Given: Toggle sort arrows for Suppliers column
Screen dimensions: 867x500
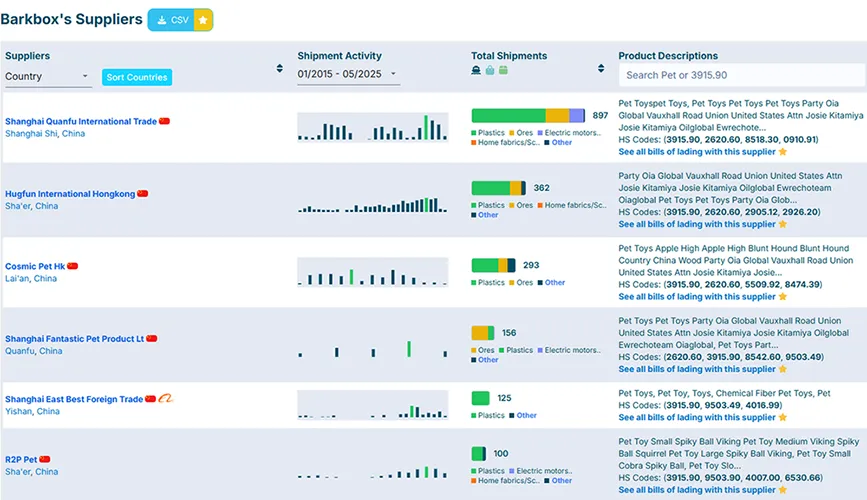Looking at the screenshot, I should [x=279, y=69].
